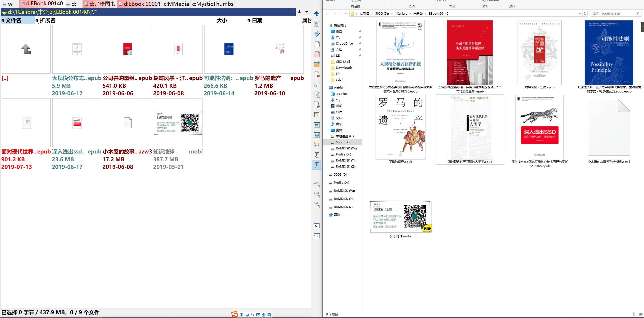Click the new folder icon with green plus
This screenshot has width=644, height=318.
[317, 64]
